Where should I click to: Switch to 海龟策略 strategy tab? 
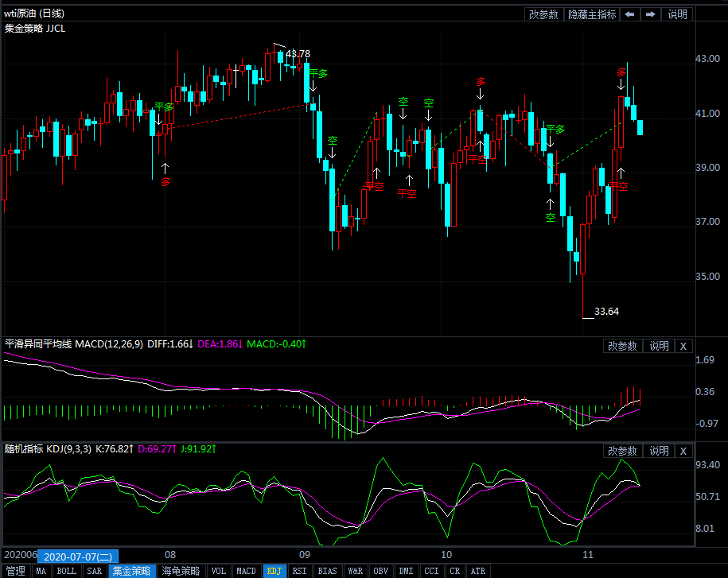pos(181,571)
